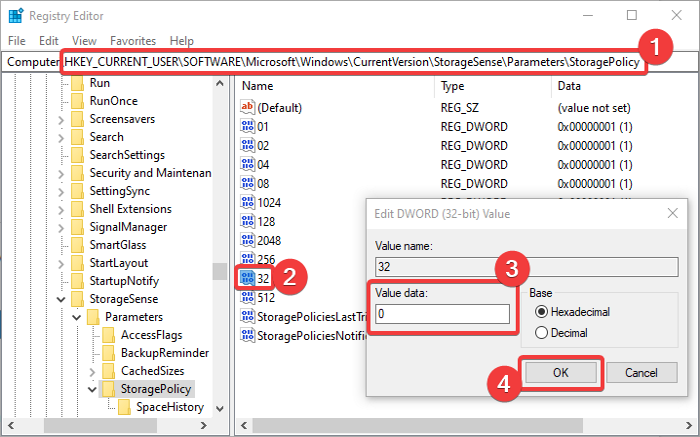The width and height of the screenshot is (700, 437).
Task: Select the StoragePoliciesLastTri value icon
Action: click(247, 316)
